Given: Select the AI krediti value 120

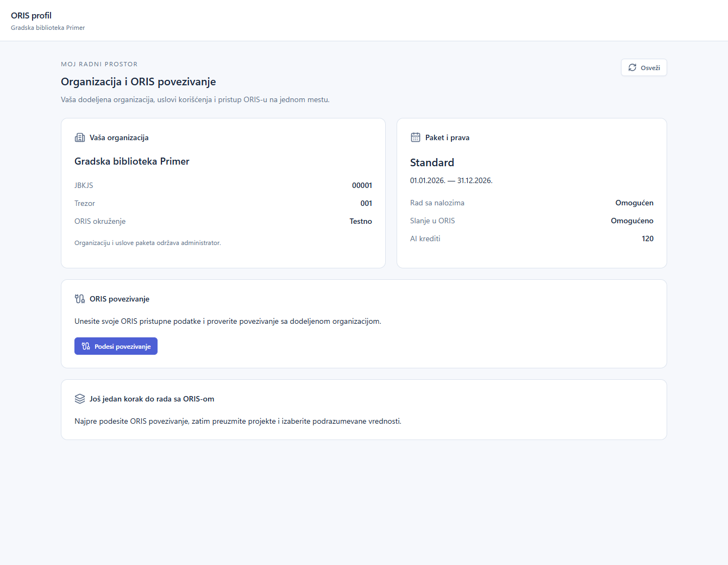Looking at the screenshot, I should tap(648, 238).
